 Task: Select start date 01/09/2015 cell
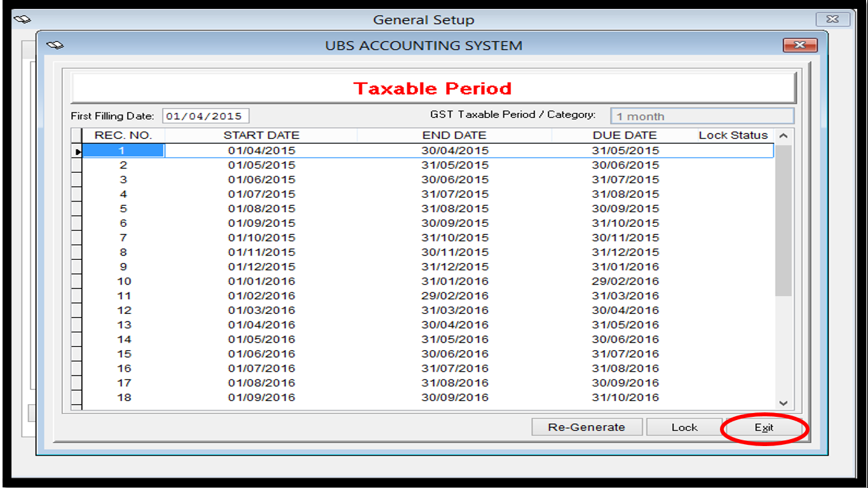[x=262, y=224]
